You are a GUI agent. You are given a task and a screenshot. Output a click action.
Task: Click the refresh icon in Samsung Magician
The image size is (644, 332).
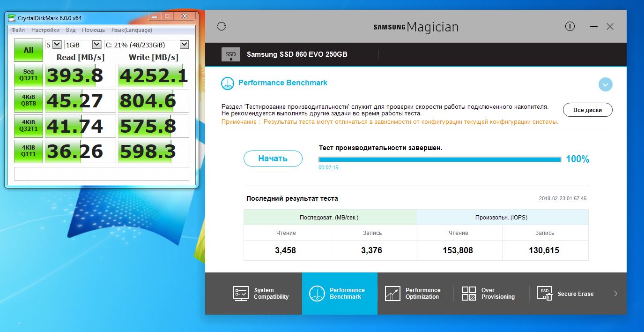point(222,27)
